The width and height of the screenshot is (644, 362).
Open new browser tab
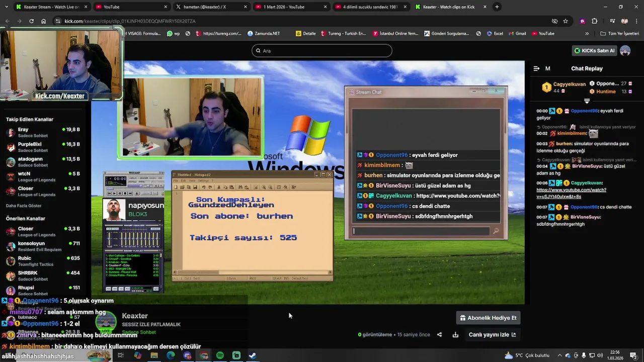click(x=497, y=7)
